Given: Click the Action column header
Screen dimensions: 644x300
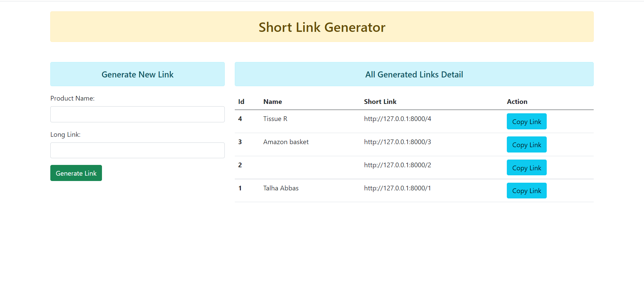Looking at the screenshot, I should 517,102.
